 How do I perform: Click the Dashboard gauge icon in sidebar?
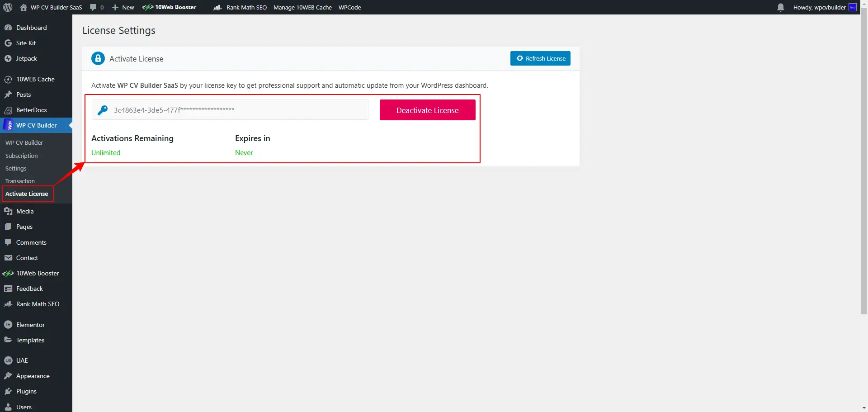point(8,28)
